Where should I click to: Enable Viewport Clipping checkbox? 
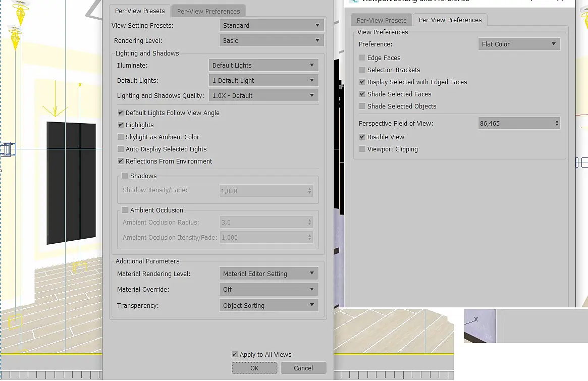(362, 149)
